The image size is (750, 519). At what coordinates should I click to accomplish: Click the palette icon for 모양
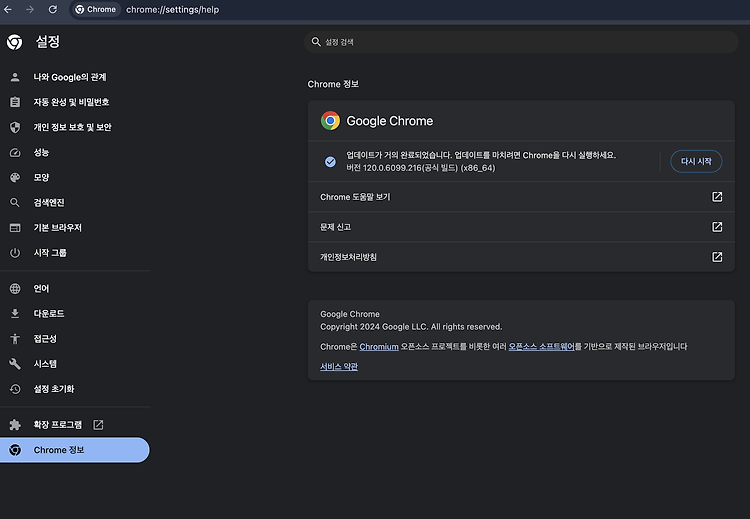pyautogui.click(x=15, y=177)
